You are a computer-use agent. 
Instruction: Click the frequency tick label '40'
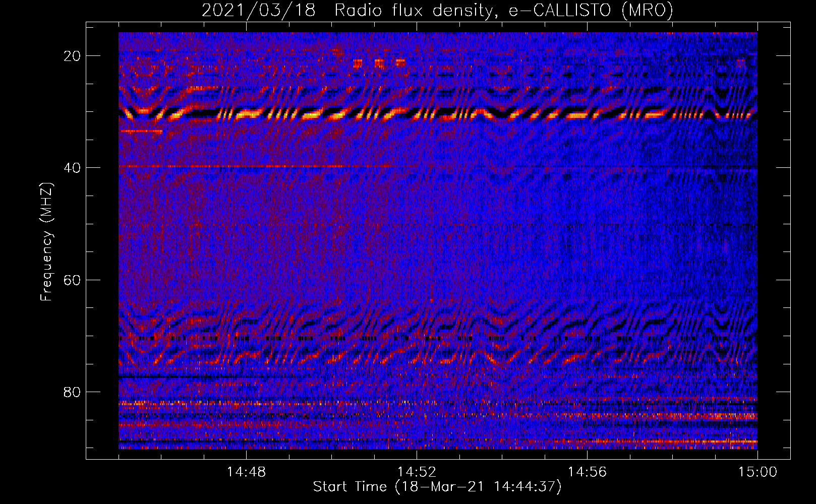[73, 168]
